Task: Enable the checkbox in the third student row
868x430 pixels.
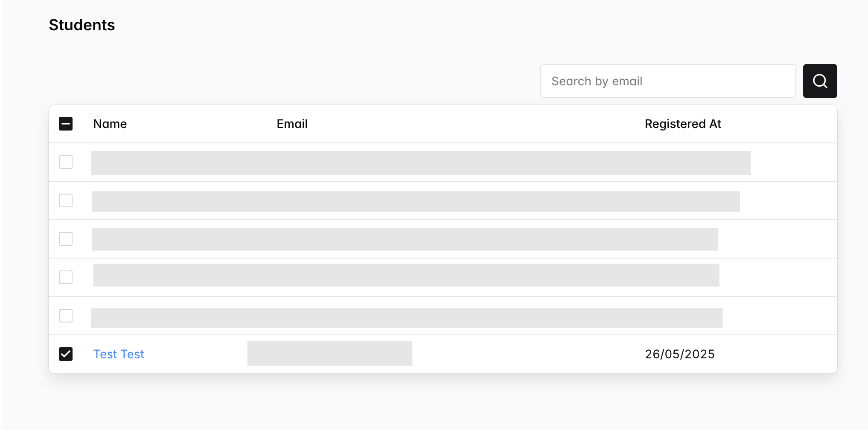Action: point(66,239)
